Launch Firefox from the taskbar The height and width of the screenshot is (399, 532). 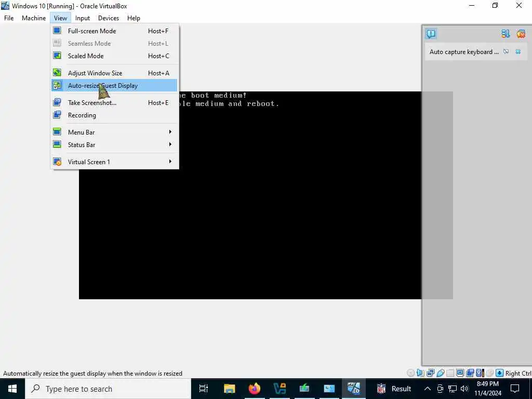(x=255, y=389)
